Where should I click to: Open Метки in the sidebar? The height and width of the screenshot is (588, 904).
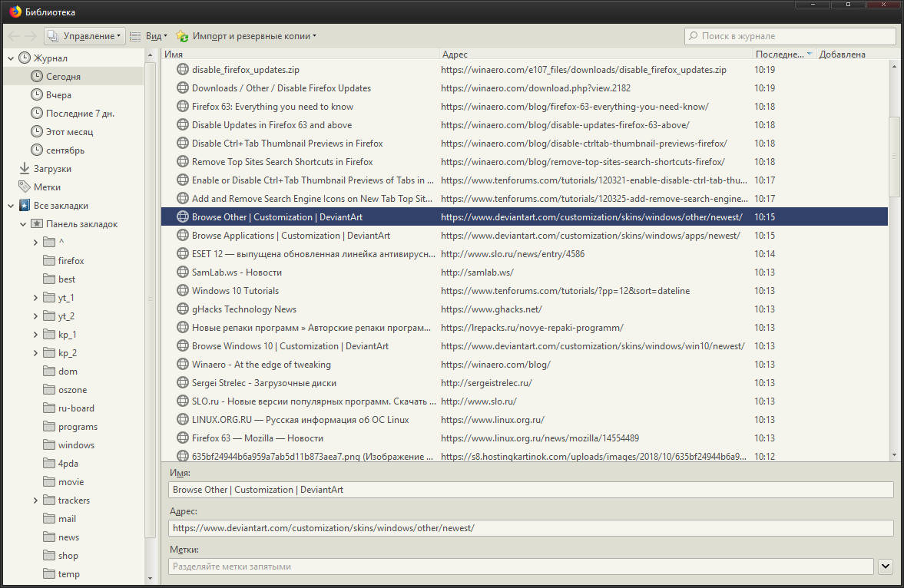pos(47,187)
